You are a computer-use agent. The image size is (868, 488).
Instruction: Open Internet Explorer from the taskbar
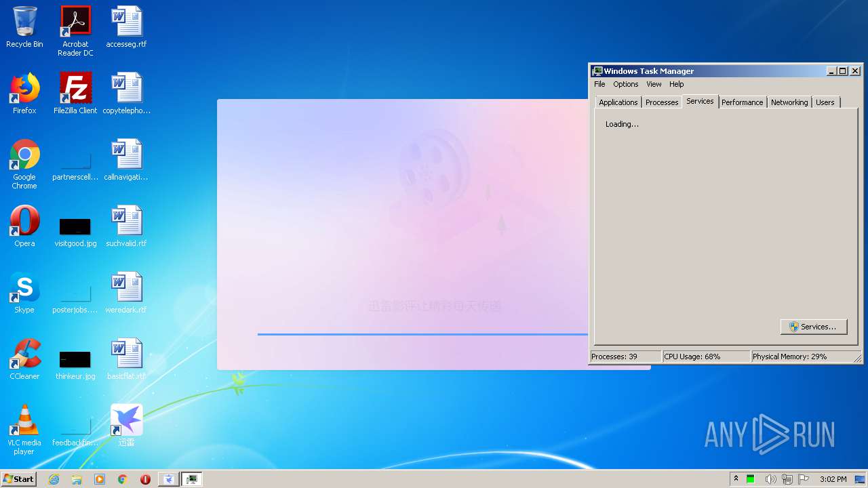pyautogui.click(x=54, y=479)
